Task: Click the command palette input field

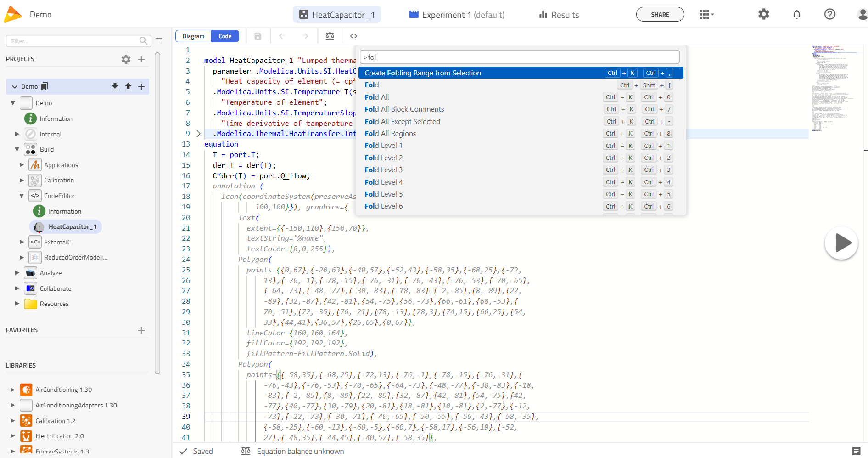Action: tap(520, 57)
